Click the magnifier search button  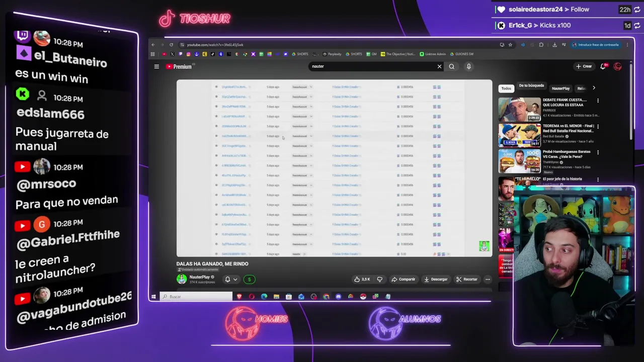(452, 66)
